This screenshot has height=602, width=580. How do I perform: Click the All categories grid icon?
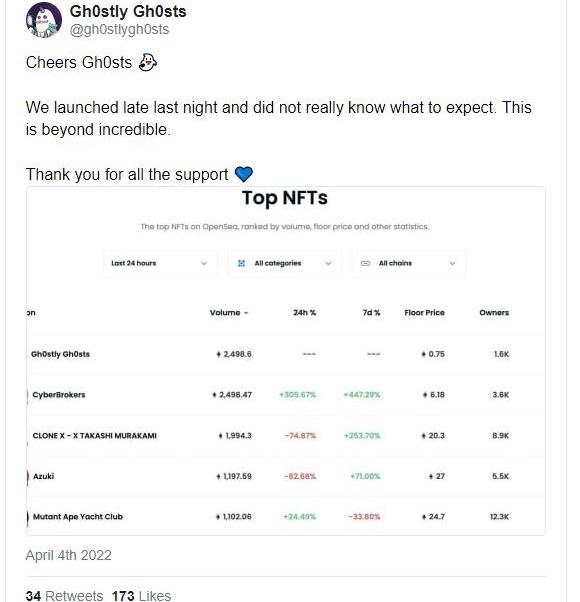pyautogui.click(x=241, y=263)
